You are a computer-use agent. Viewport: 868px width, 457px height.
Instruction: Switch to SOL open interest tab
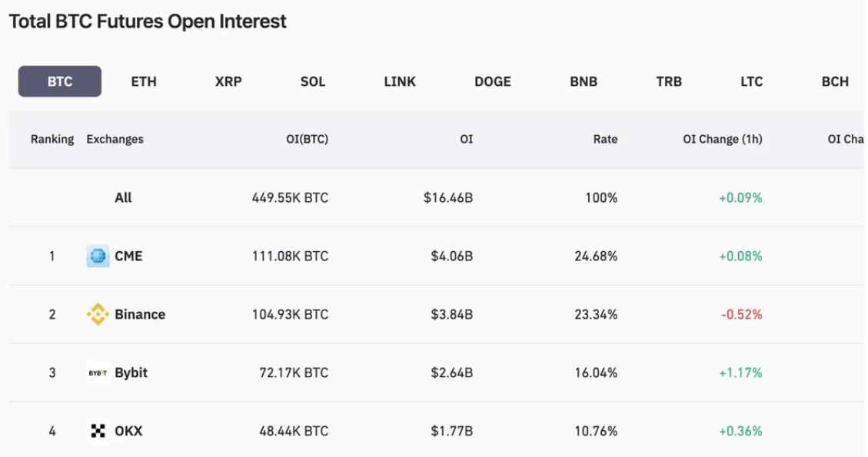[x=313, y=81]
